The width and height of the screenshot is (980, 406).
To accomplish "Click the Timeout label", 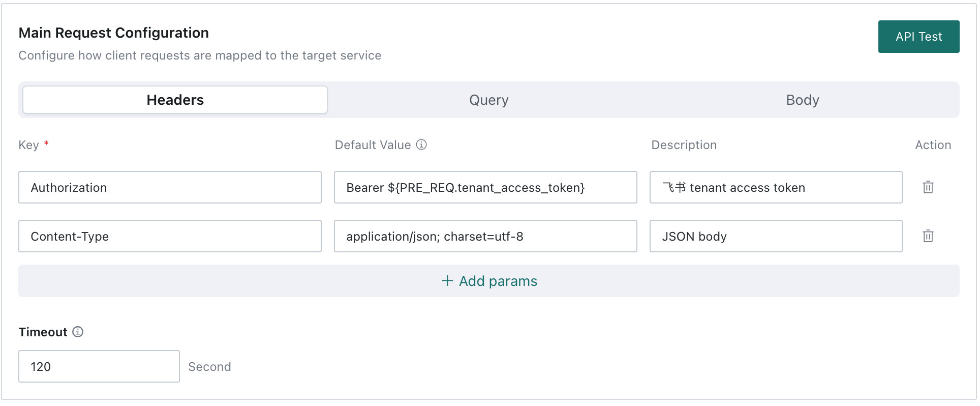I will tap(43, 332).
